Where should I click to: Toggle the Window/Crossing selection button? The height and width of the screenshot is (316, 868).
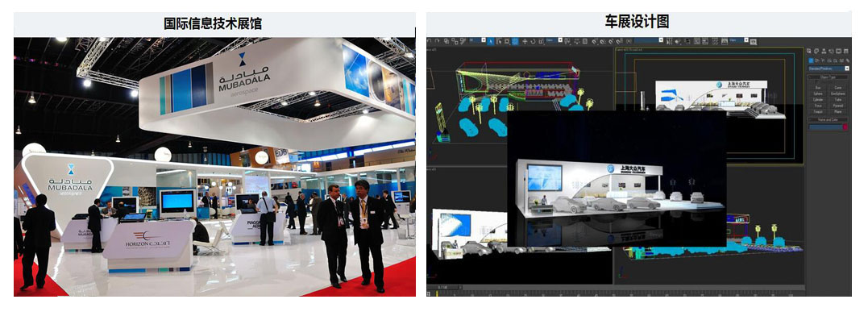point(515,41)
